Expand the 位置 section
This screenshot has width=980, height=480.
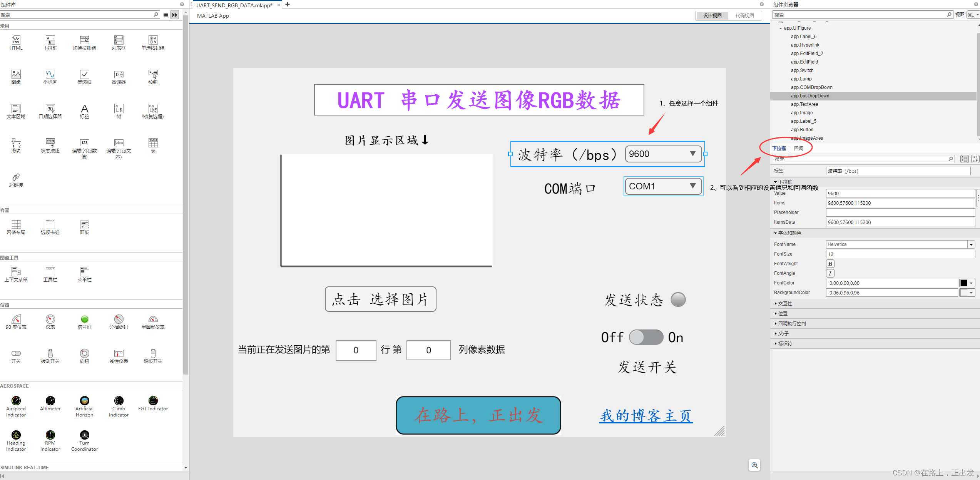click(775, 314)
